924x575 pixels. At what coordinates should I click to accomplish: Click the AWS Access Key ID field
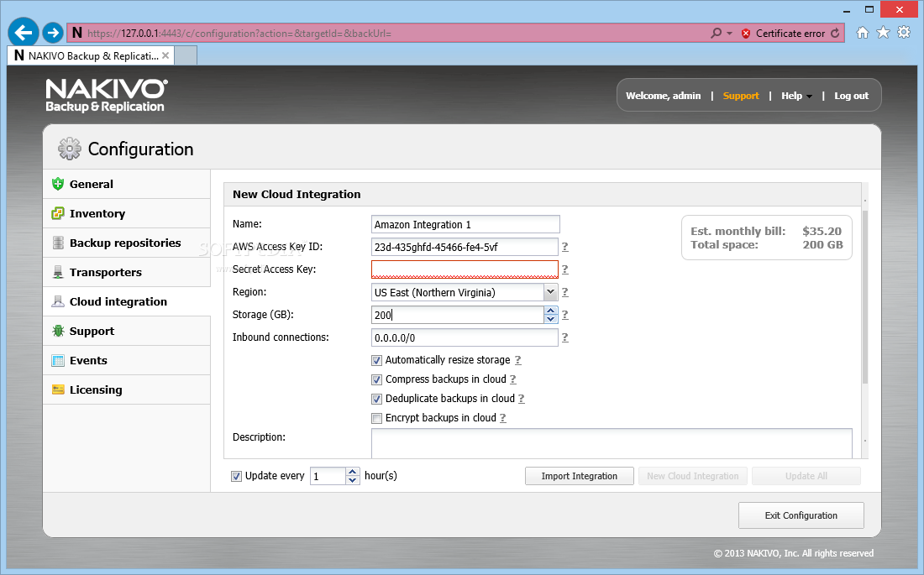(x=465, y=247)
